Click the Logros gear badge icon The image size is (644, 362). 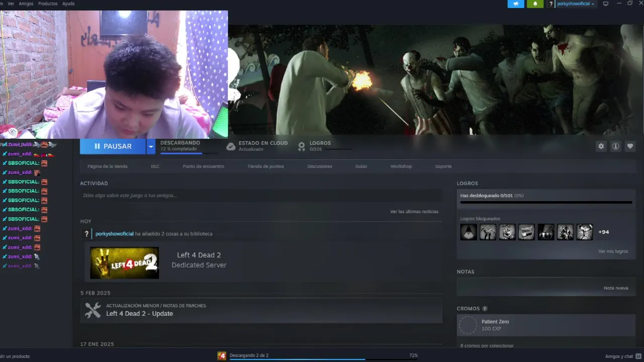tap(301, 146)
